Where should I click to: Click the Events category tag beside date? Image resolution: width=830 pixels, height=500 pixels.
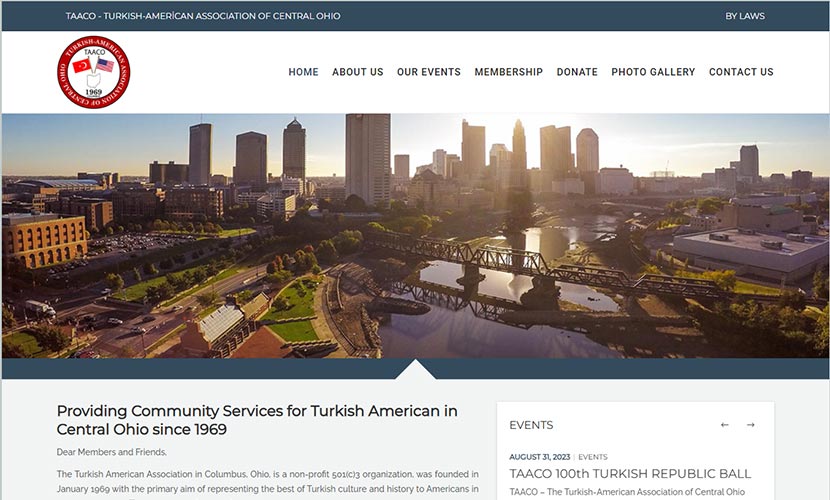(593, 457)
